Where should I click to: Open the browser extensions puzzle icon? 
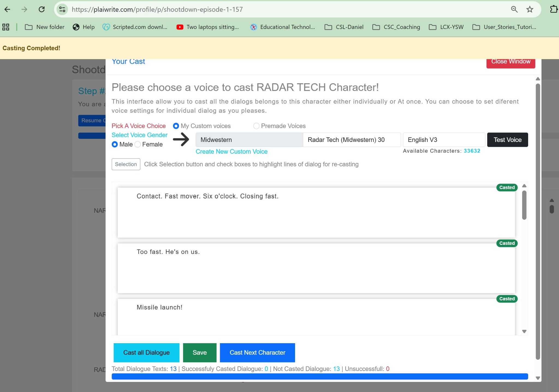tap(554, 9)
